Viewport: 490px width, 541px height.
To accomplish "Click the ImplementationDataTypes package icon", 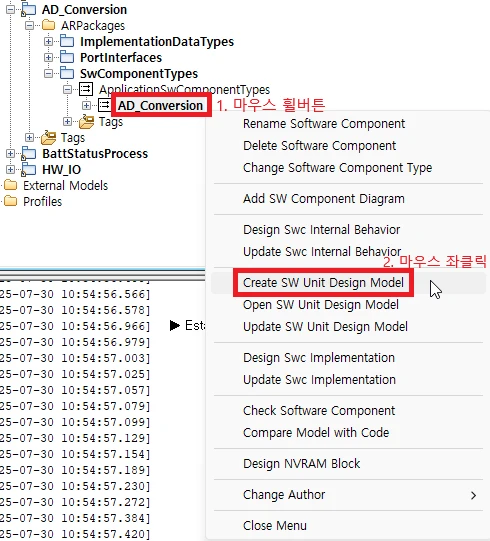I will pyautogui.click(x=67, y=41).
